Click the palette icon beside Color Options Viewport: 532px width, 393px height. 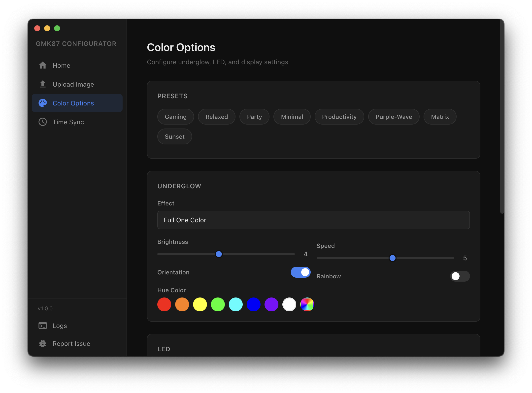[43, 103]
